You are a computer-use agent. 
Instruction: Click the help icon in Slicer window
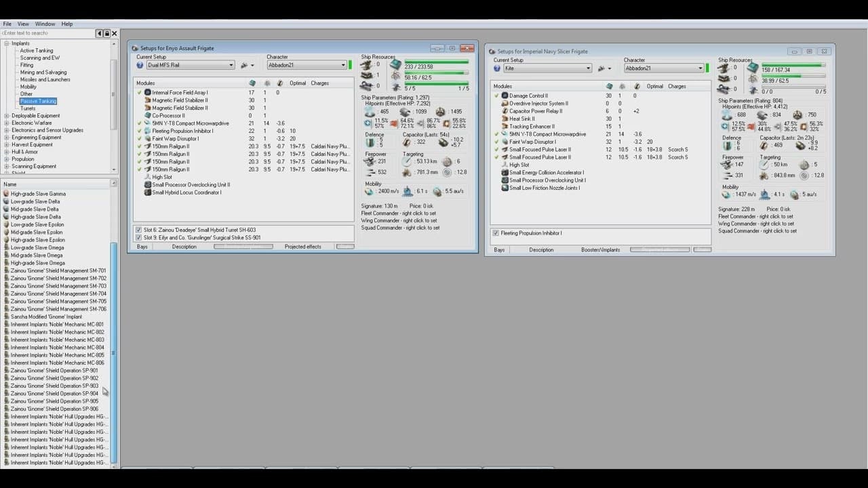tap(497, 68)
